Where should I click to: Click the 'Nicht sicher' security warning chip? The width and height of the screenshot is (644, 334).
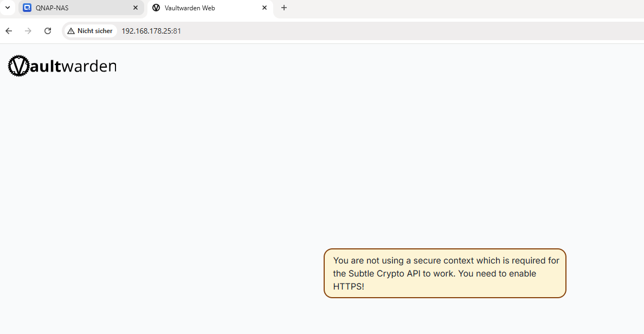point(90,31)
